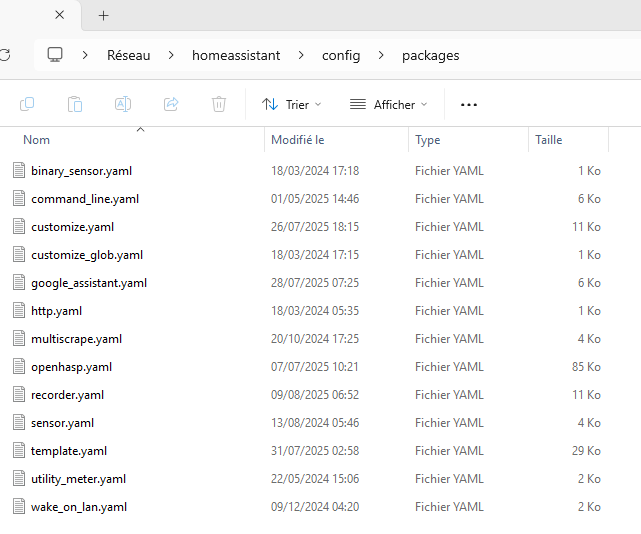Click the Delete trash bin icon
Image resolution: width=641 pixels, height=534 pixels.
(x=219, y=104)
